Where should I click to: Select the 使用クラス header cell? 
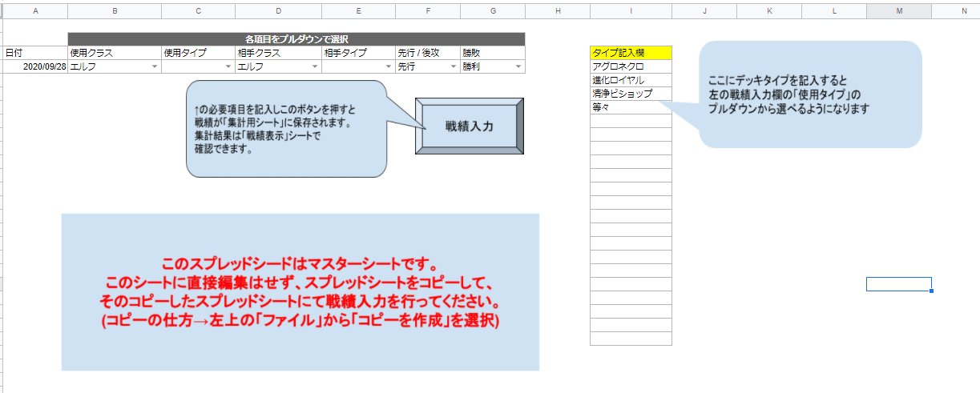point(115,53)
